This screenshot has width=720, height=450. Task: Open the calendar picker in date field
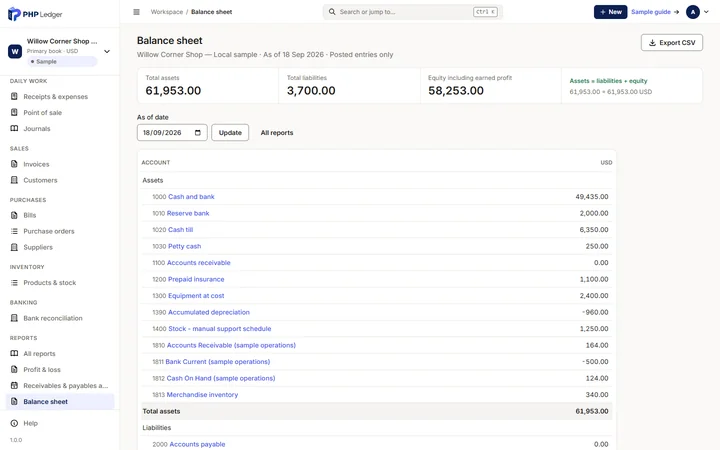[198, 133]
